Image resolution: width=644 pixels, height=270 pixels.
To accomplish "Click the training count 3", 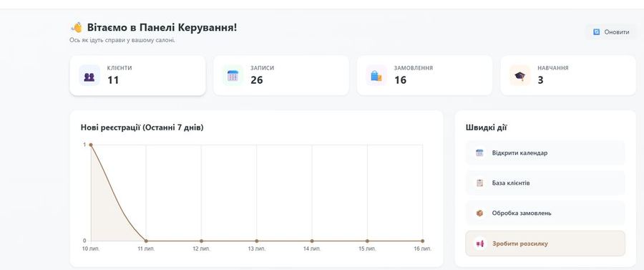I will [x=540, y=80].
